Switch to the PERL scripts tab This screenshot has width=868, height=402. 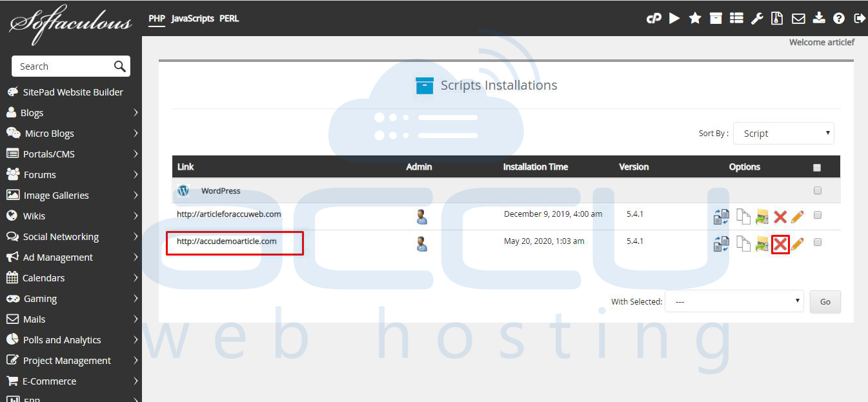229,18
